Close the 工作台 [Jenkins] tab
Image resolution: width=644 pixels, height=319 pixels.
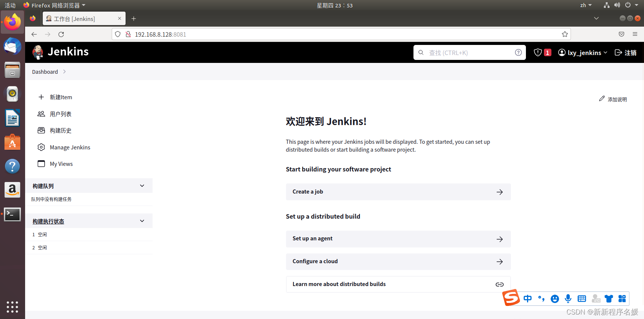pyautogui.click(x=120, y=18)
